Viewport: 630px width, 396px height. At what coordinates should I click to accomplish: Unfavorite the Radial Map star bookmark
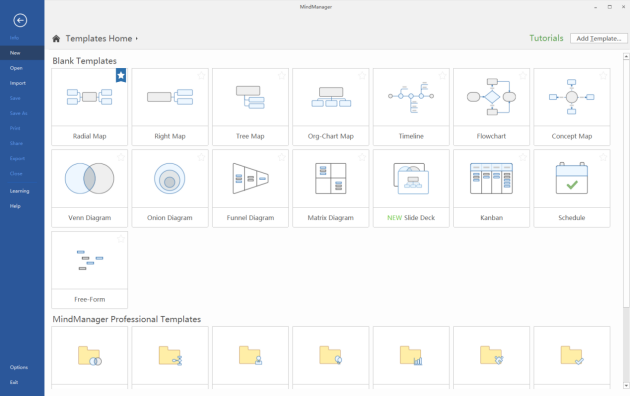[x=121, y=75]
